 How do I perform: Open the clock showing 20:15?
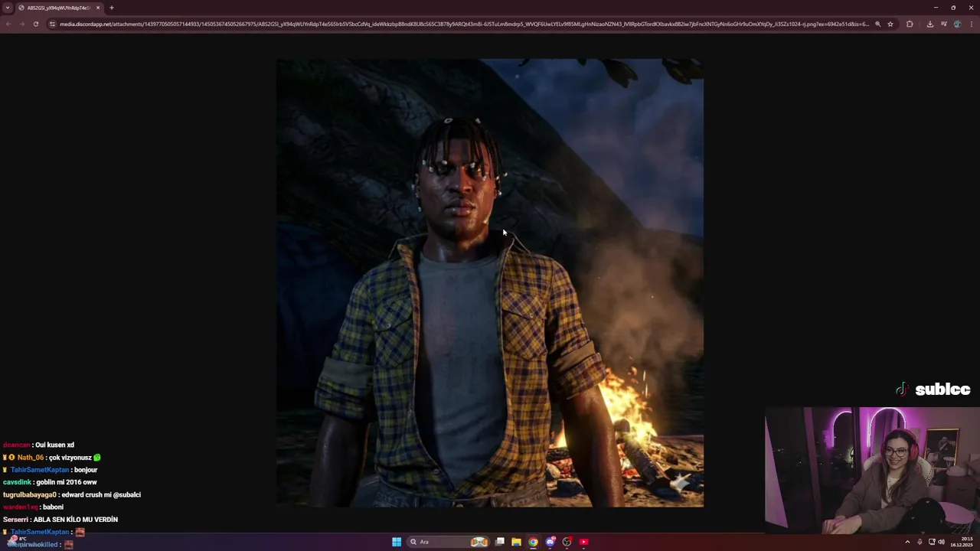pos(961,542)
